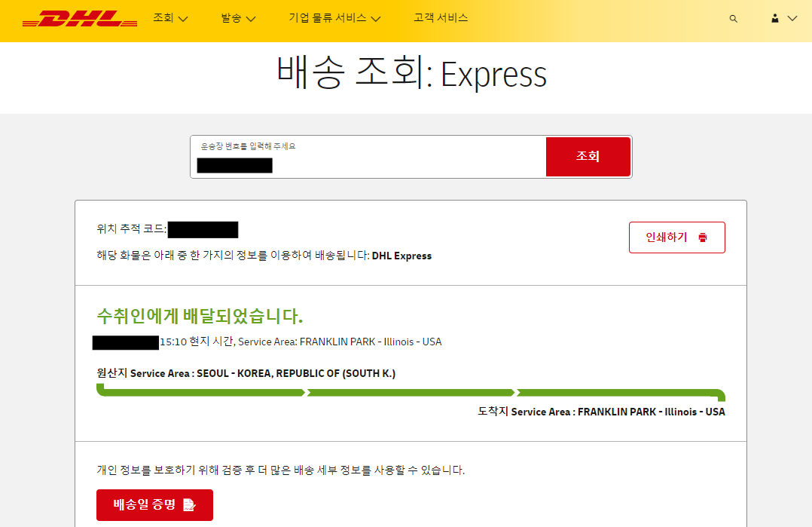Select the 15:10 현지 시간 delivery line
812x527 pixels.
301,342
